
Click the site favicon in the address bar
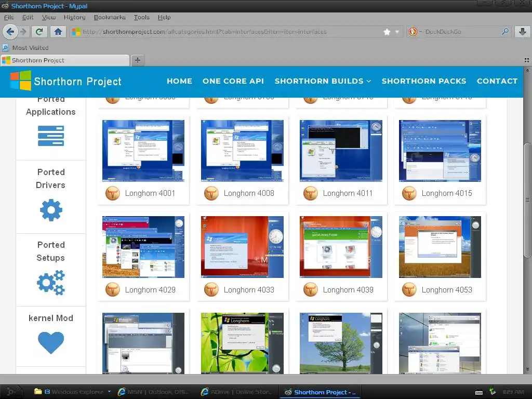(x=76, y=32)
